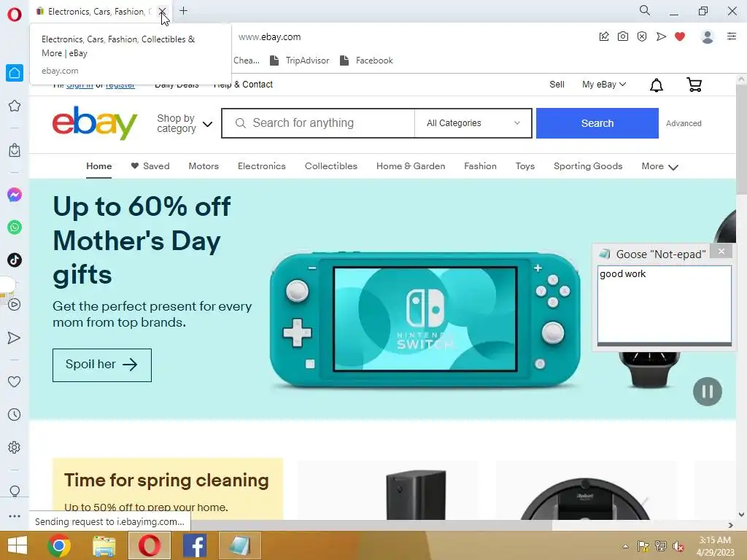The width and height of the screenshot is (747, 560).
Task: Click the blue Search button
Action: click(x=597, y=123)
